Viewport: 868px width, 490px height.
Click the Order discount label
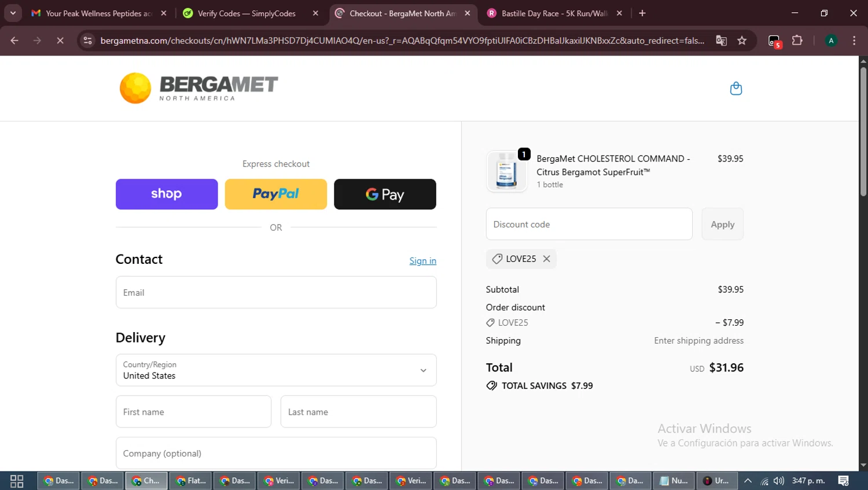tap(515, 307)
